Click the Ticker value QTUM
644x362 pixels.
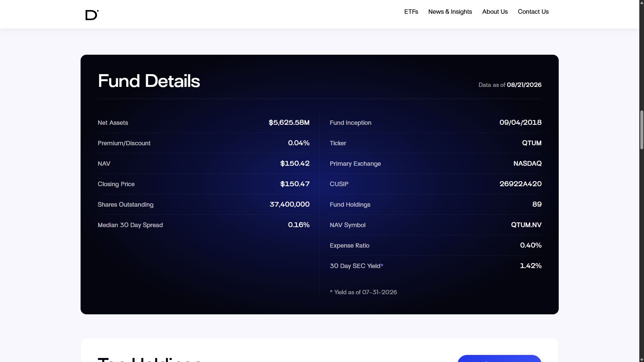coord(532,143)
